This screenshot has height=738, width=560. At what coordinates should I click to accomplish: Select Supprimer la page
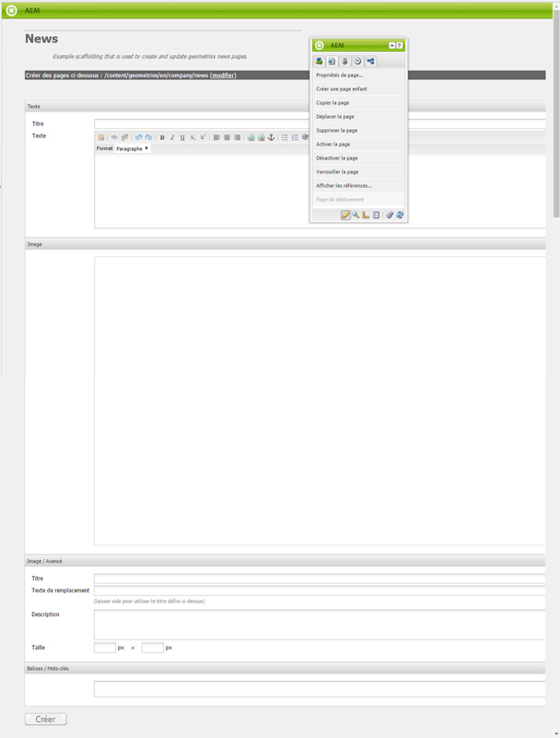(x=358, y=131)
